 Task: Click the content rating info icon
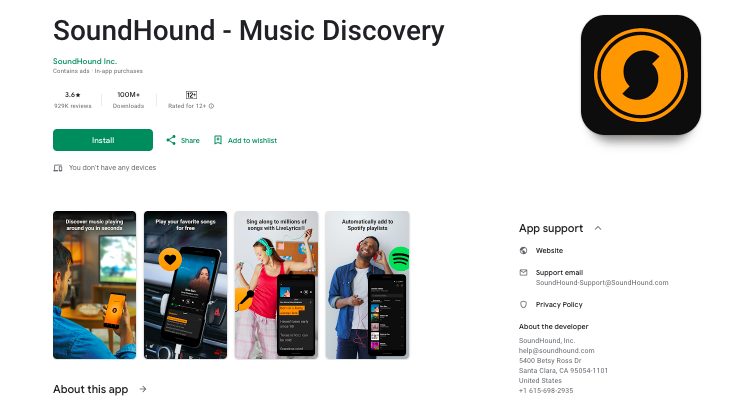[x=211, y=106]
